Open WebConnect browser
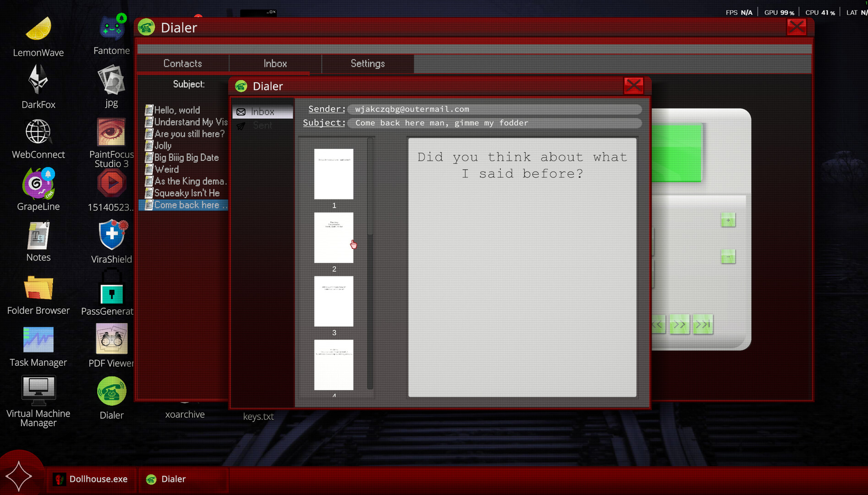Image resolution: width=868 pixels, height=495 pixels. click(38, 132)
